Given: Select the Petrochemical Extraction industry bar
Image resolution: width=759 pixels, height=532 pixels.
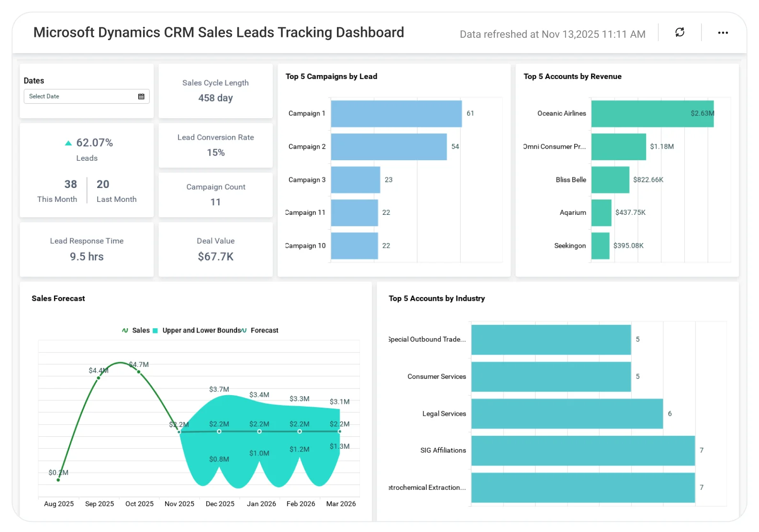Looking at the screenshot, I should pos(583,488).
